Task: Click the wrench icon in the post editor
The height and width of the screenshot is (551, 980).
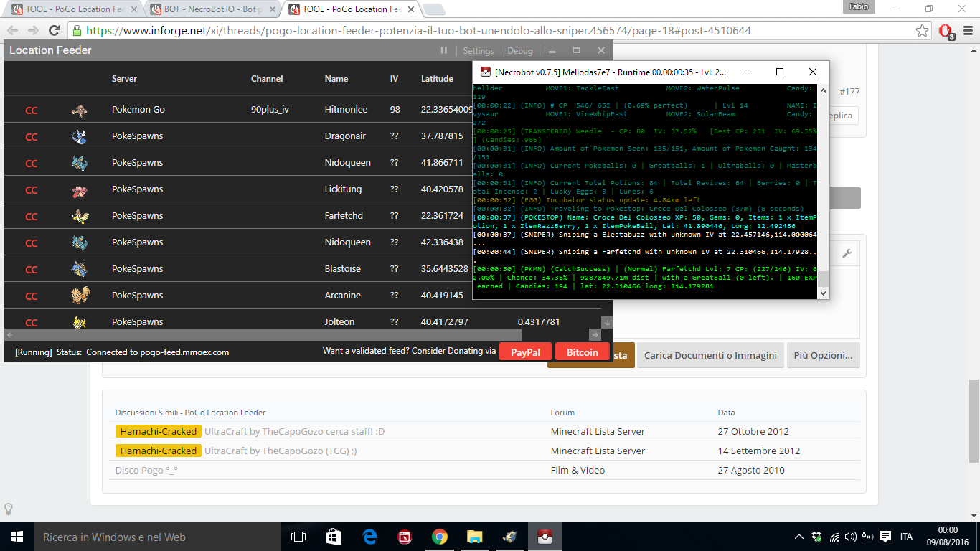Action: click(847, 253)
